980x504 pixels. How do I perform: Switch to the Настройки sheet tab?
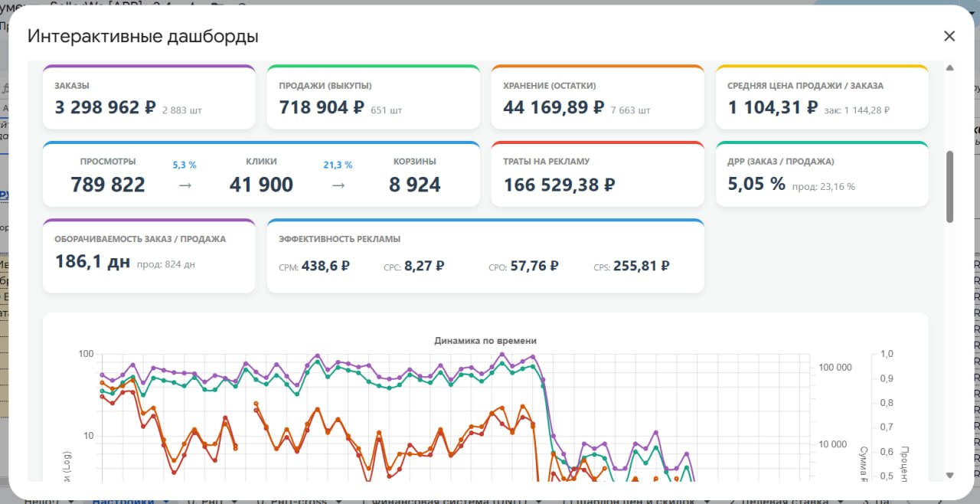123,501
